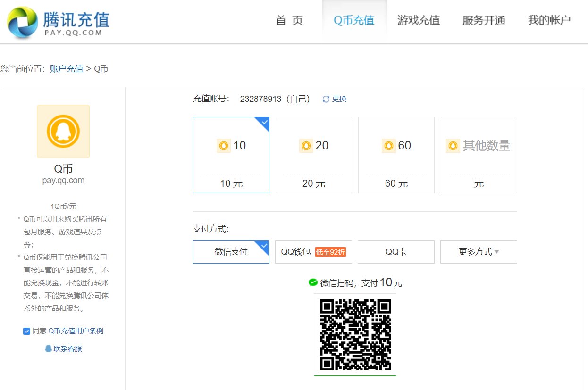This screenshot has height=390, width=588.
Task: Click the Q币 coin app icon
Action: [x=63, y=131]
